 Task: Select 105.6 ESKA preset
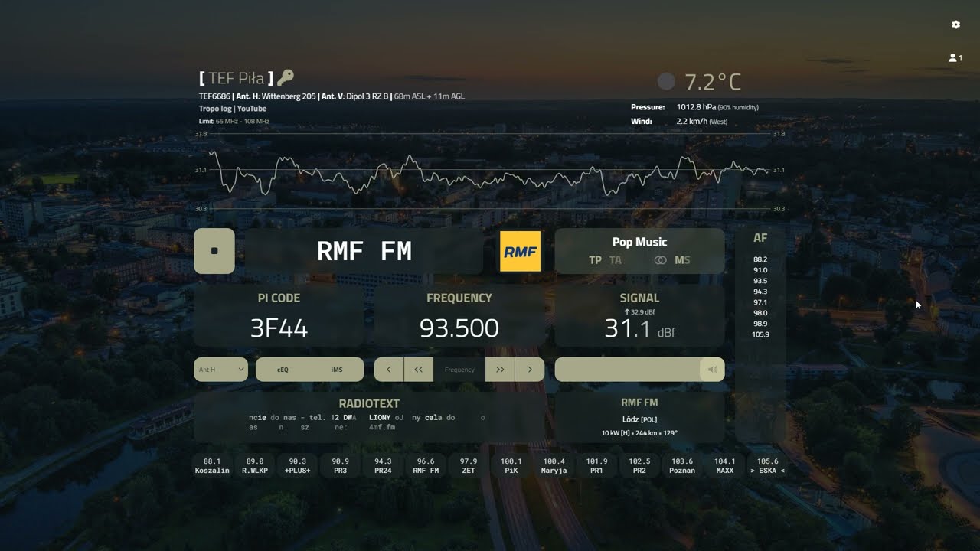coord(767,466)
